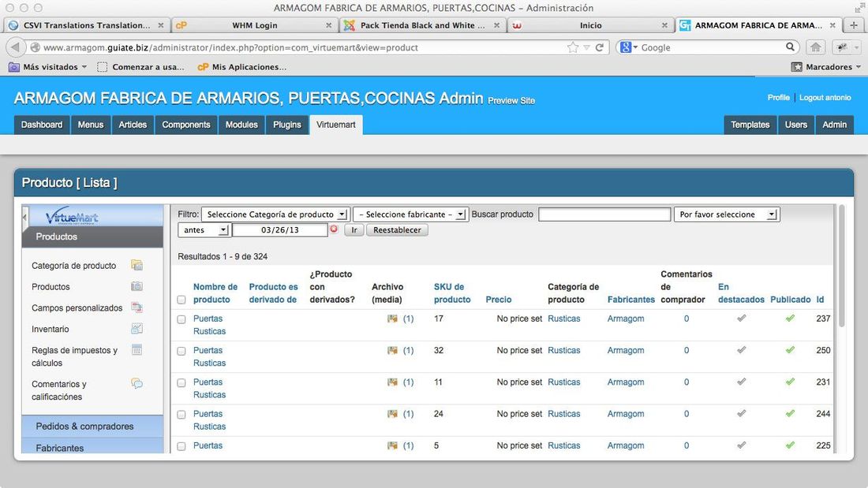Open the Menus admin tab
The width and height of the screenshot is (868, 488).
point(91,125)
